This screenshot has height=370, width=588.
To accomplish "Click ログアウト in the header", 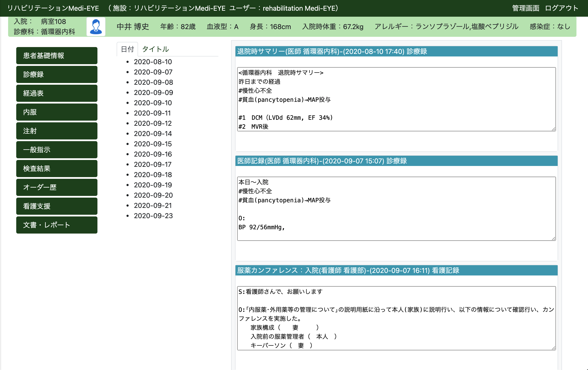I will coord(561,8).
